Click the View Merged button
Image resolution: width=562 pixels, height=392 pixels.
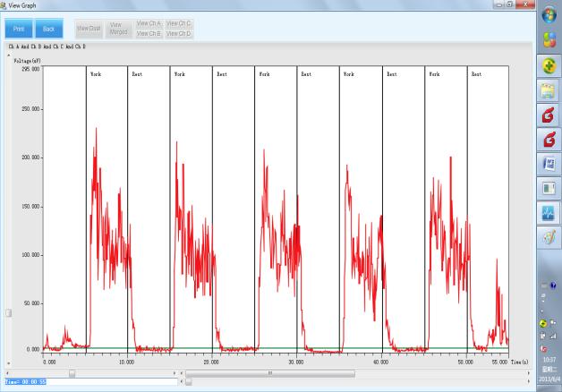pyautogui.click(x=119, y=29)
